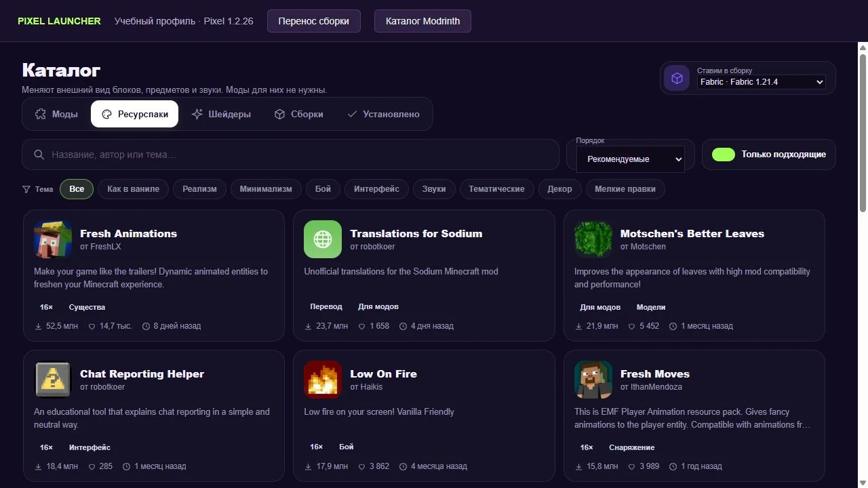Click the Fresh Moves player icon
This screenshot has height=488, width=868.
[593, 380]
